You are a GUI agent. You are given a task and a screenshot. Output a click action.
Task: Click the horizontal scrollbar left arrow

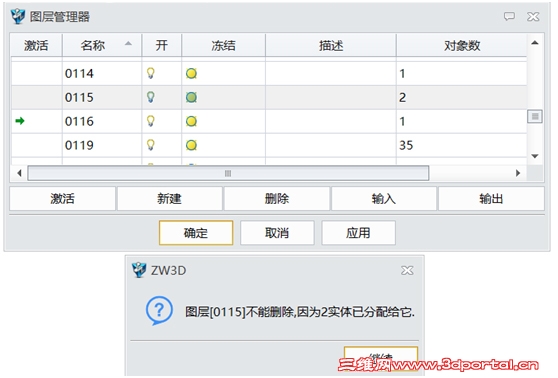[20, 173]
